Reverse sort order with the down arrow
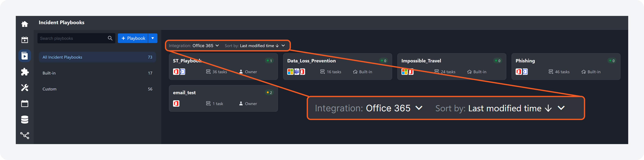Viewport: 644px width, 160px height. [277, 46]
